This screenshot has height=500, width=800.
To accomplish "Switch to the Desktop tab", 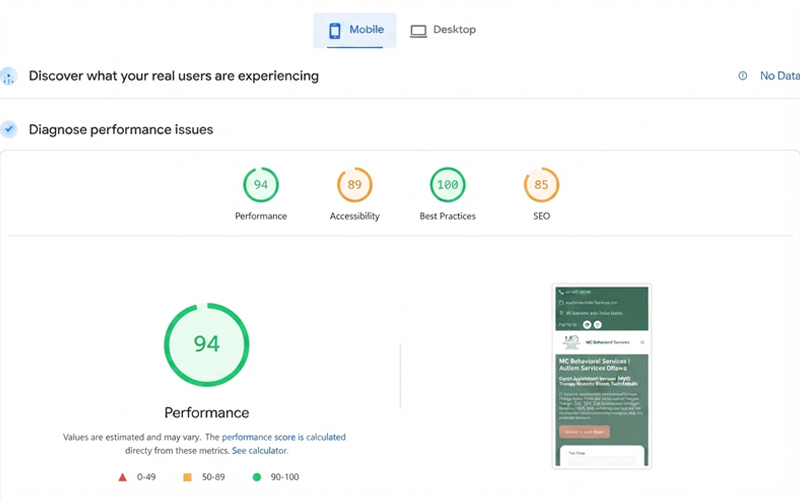I will pos(443,30).
